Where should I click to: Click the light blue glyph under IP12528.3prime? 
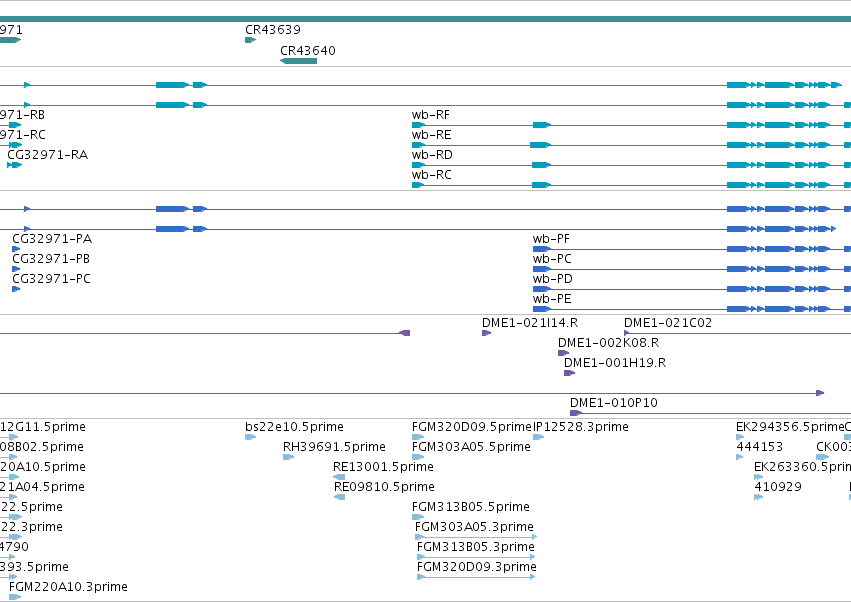(x=538, y=437)
